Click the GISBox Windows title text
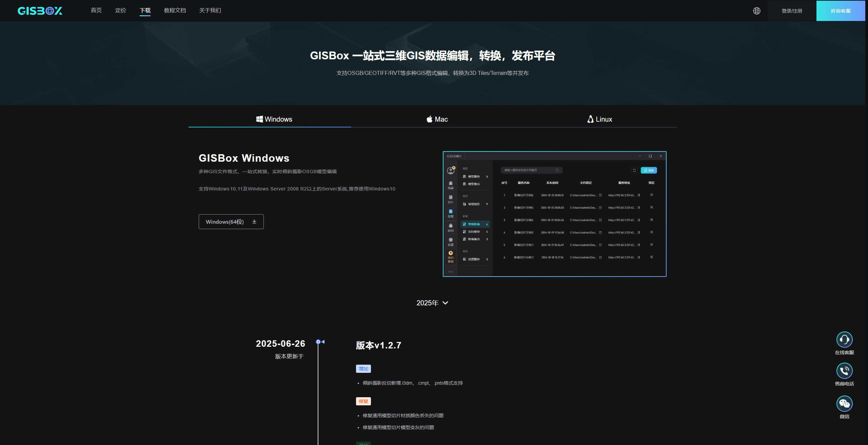This screenshot has width=868, height=445. (244, 158)
